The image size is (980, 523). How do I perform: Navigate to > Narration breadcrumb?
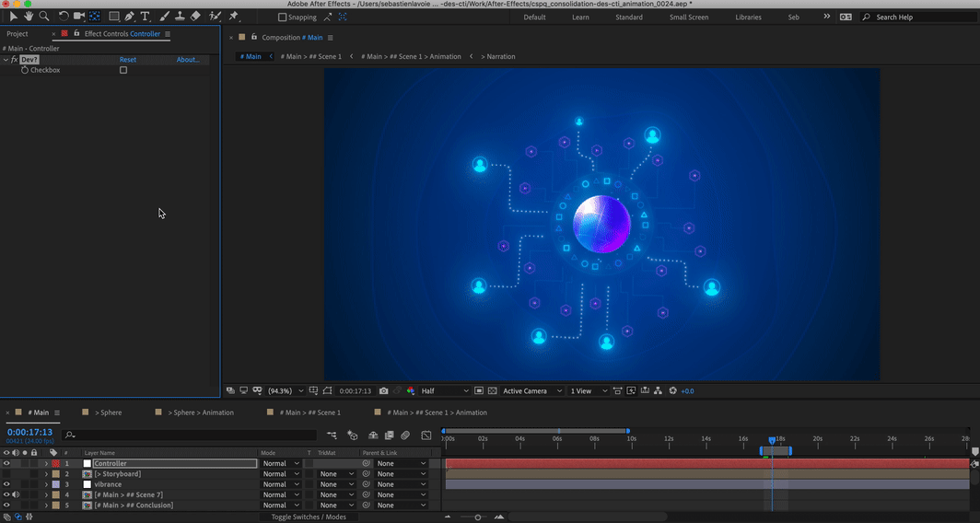point(498,56)
